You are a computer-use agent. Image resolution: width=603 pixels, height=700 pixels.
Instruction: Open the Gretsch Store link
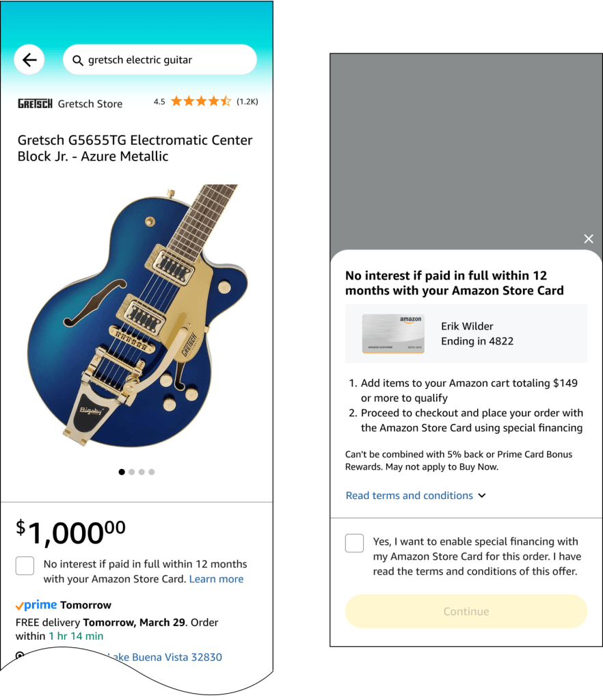tap(90, 104)
